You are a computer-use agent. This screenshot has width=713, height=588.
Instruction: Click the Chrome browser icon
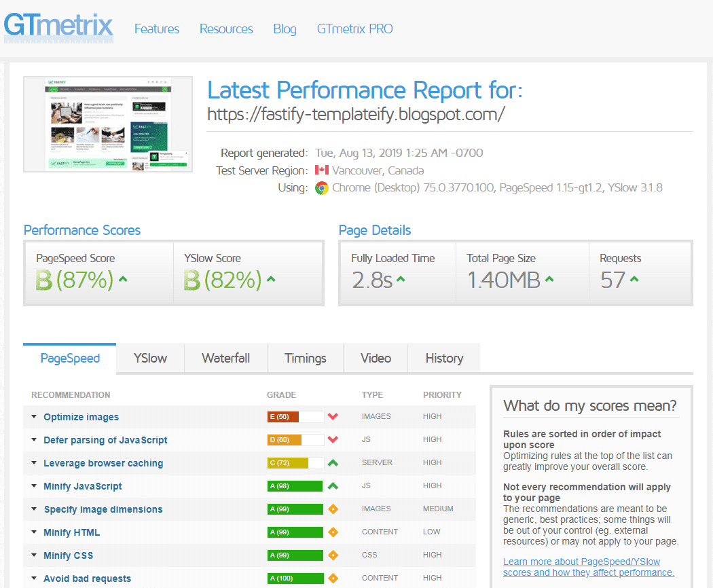pyautogui.click(x=321, y=188)
